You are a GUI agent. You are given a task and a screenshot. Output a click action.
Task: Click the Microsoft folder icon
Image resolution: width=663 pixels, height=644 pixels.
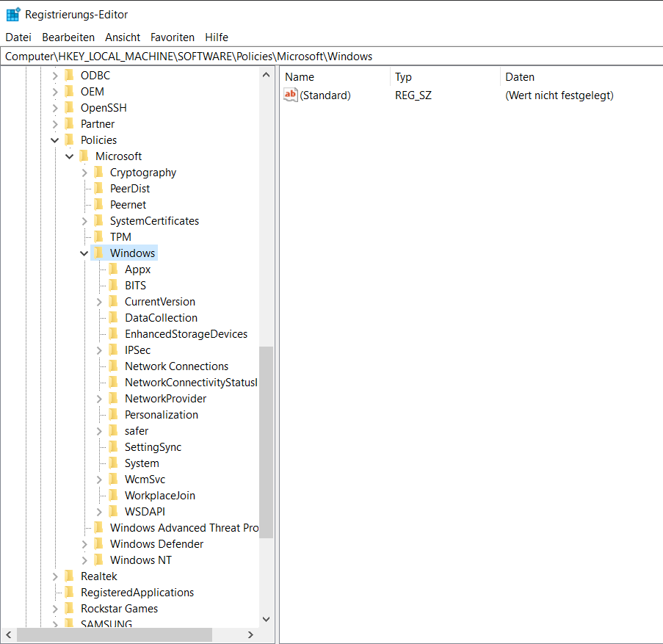pos(84,156)
